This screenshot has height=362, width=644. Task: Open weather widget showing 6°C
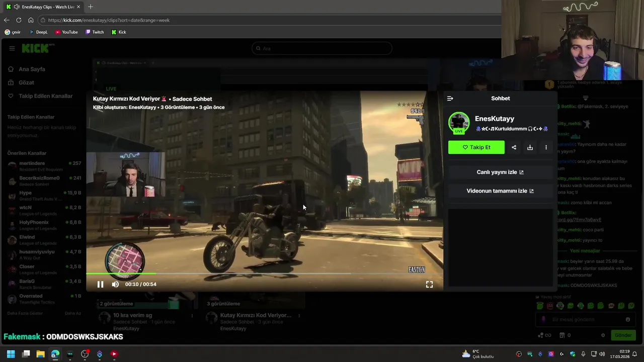pyautogui.click(x=477, y=354)
